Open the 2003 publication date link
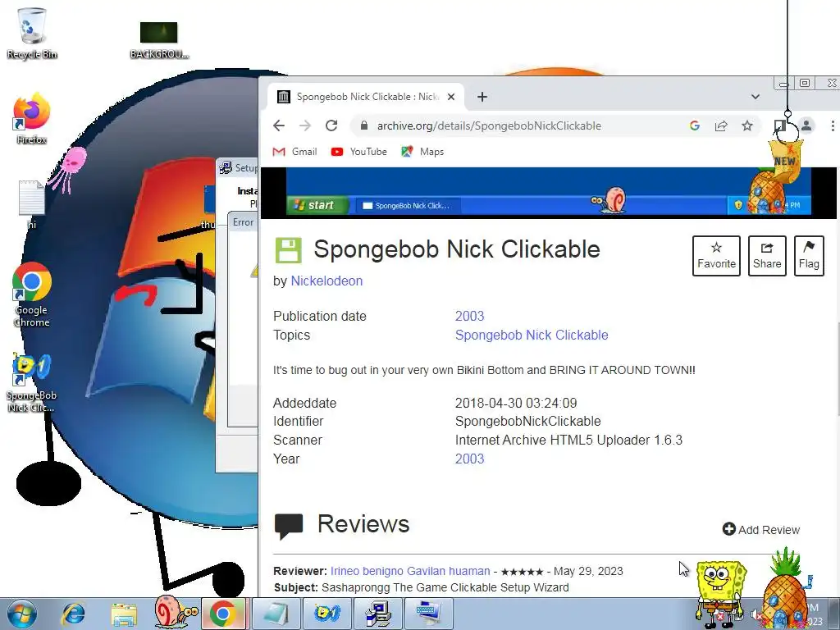 click(469, 316)
